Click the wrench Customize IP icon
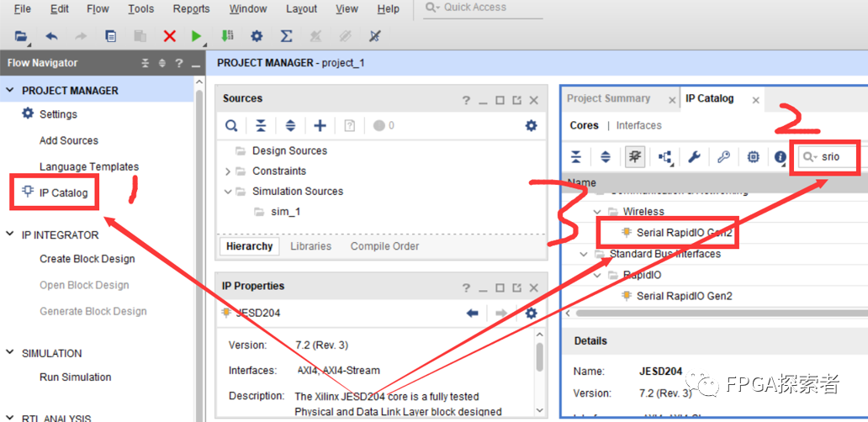The width and height of the screenshot is (868, 422). coord(694,157)
